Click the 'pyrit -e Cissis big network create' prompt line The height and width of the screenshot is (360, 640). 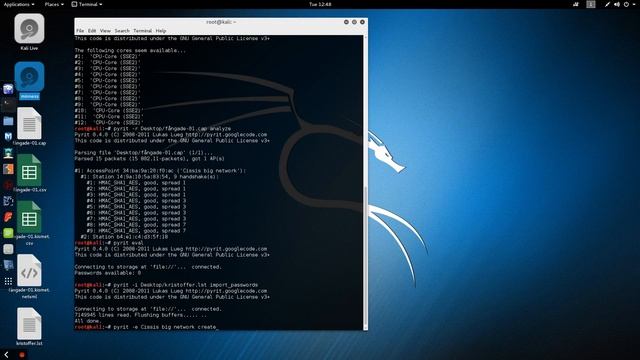point(146,327)
